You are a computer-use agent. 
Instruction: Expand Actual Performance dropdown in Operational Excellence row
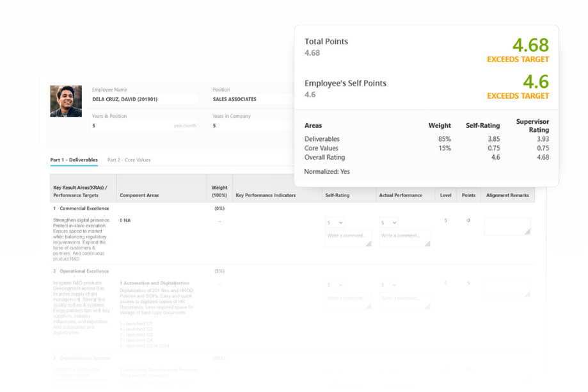coord(389,285)
